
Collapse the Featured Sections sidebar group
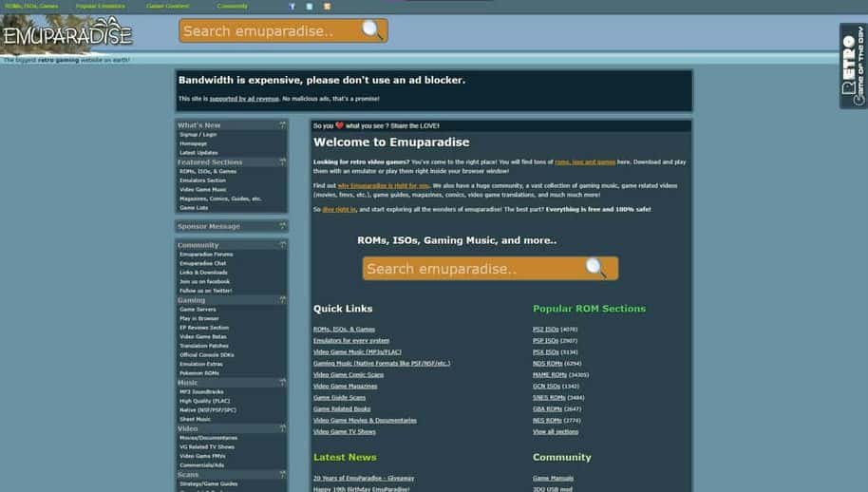pyautogui.click(x=282, y=162)
